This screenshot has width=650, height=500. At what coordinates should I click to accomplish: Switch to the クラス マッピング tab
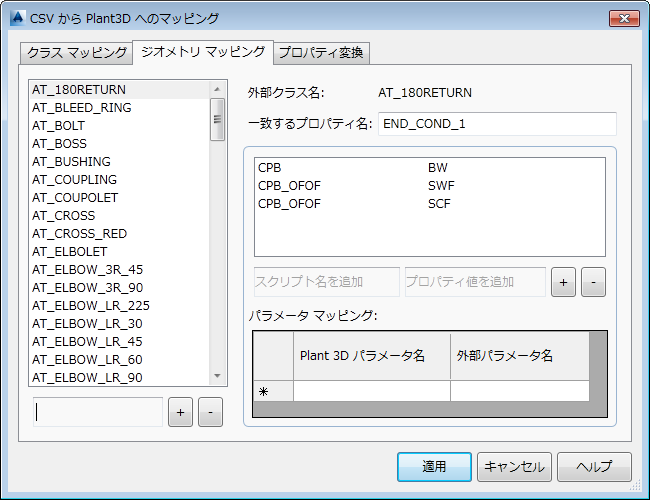[x=77, y=53]
